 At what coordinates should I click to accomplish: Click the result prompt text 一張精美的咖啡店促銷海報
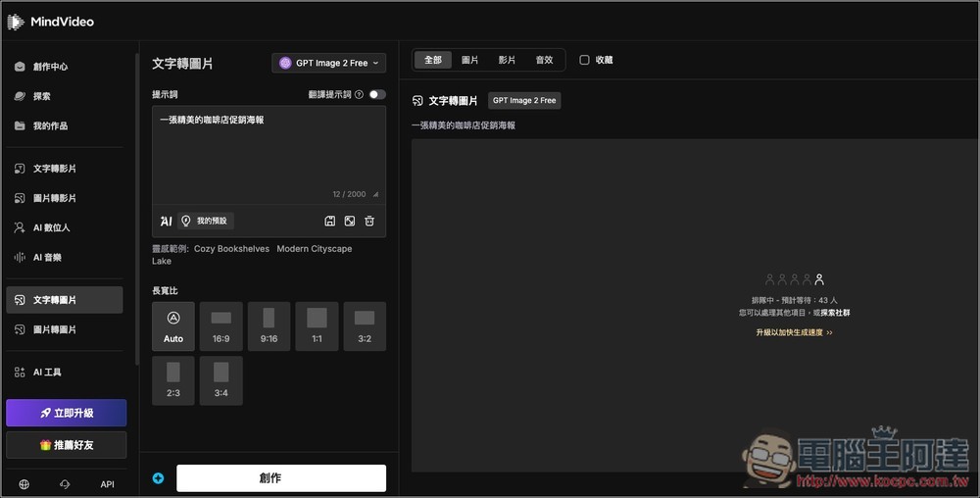[x=464, y=125]
